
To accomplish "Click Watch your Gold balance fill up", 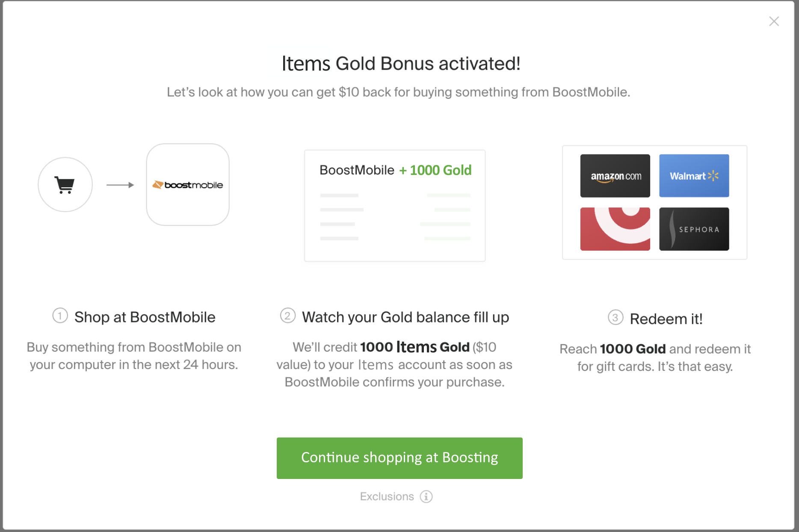I will [x=405, y=317].
